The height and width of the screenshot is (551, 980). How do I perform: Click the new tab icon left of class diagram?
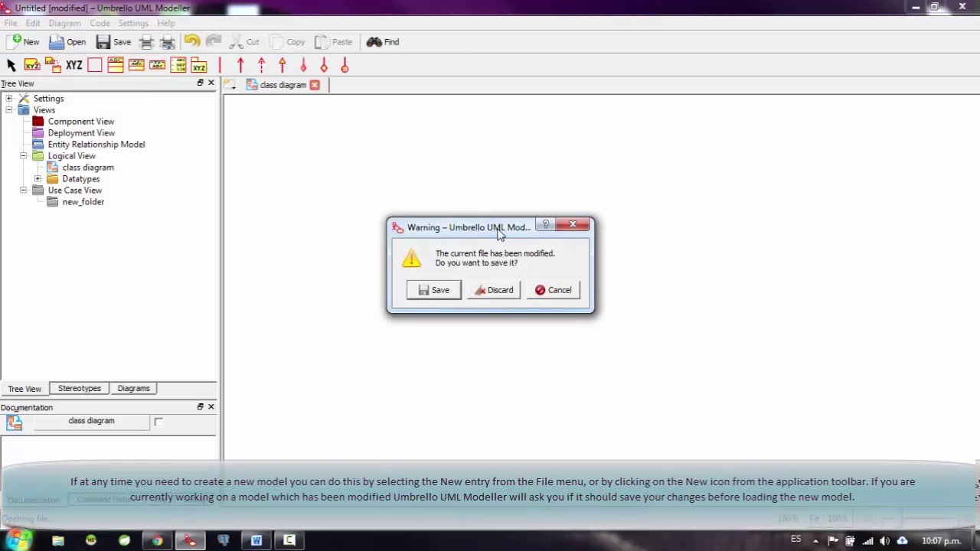tap(230, 85)
